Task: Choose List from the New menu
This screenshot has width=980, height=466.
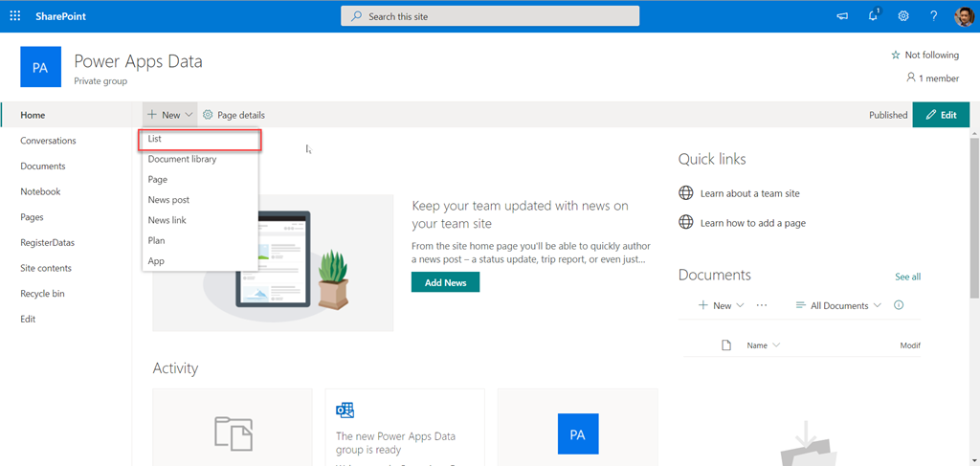Action: (x=200, y=140)
